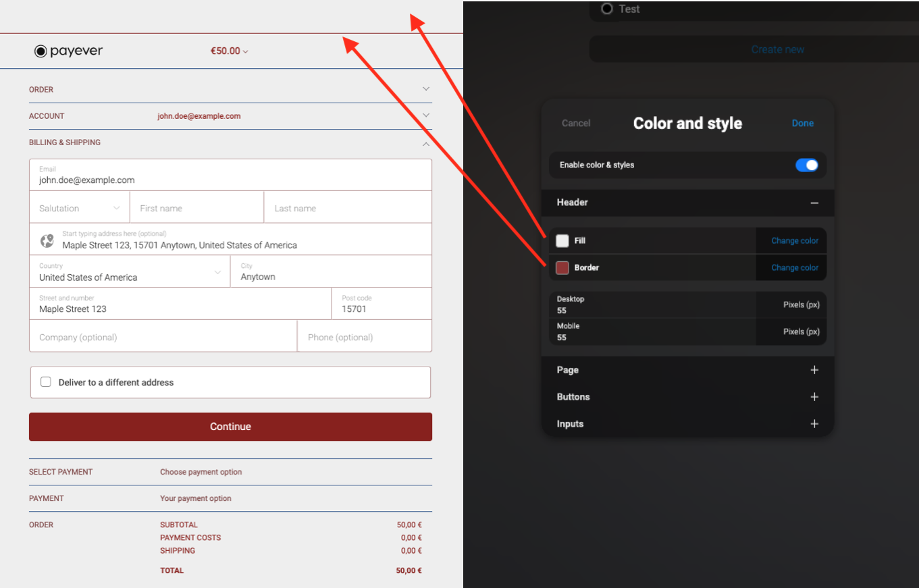The width and height of the screenshot is (919, 588).
Task: Click the SELECT PAYMENT step row
Action: (x=230, y=472)
